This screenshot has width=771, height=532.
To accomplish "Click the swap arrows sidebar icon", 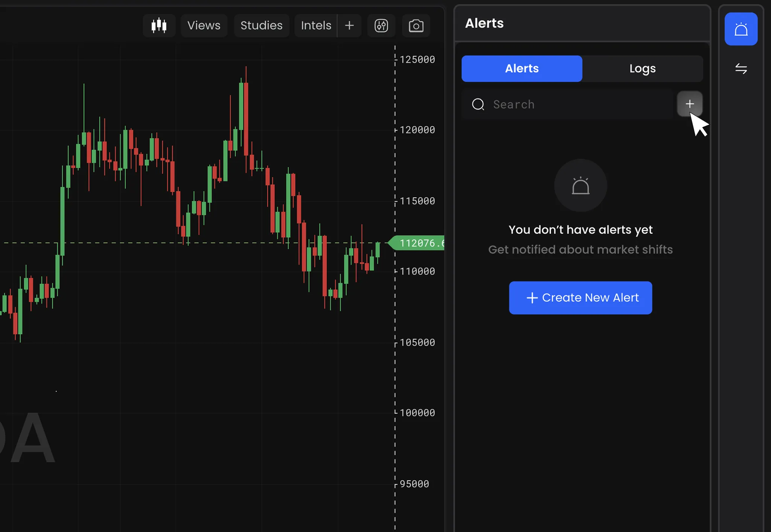I will coord(741,69).
